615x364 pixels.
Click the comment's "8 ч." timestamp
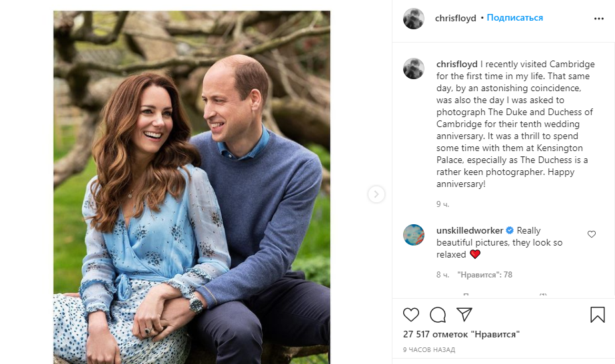coord(443,275)
